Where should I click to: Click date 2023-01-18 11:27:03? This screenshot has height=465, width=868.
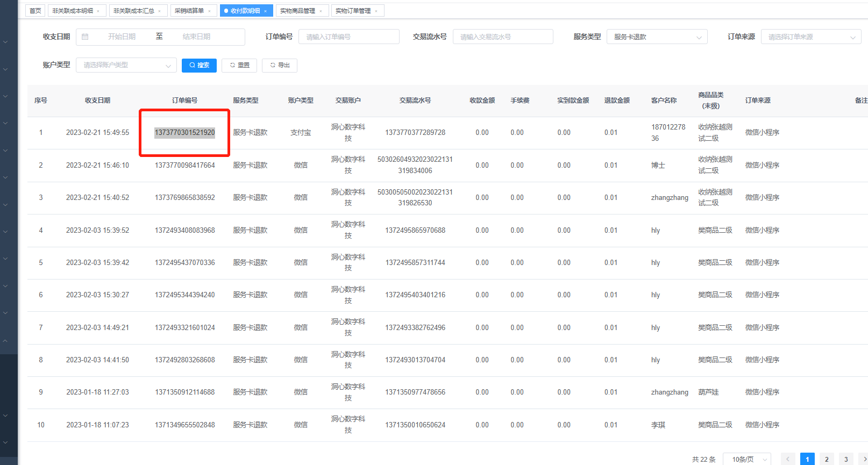click(97, 392)
